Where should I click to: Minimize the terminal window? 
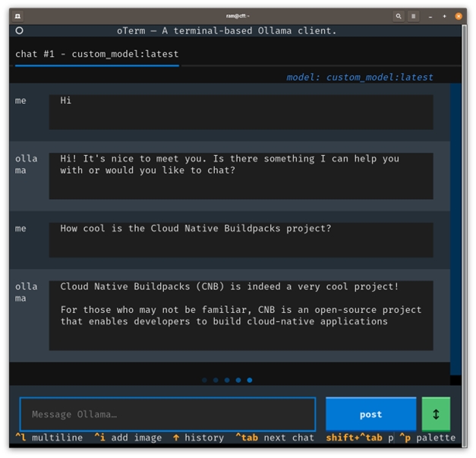pyautogui.click(x=430, y=17)
